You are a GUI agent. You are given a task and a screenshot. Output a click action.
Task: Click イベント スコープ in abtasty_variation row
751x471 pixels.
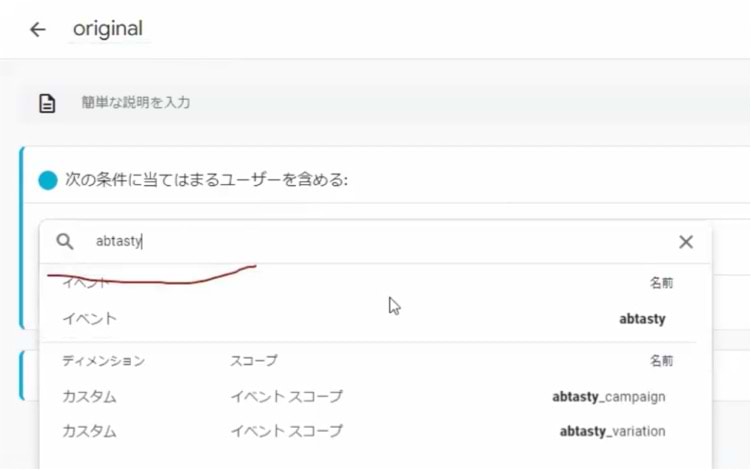coord(287,431)
